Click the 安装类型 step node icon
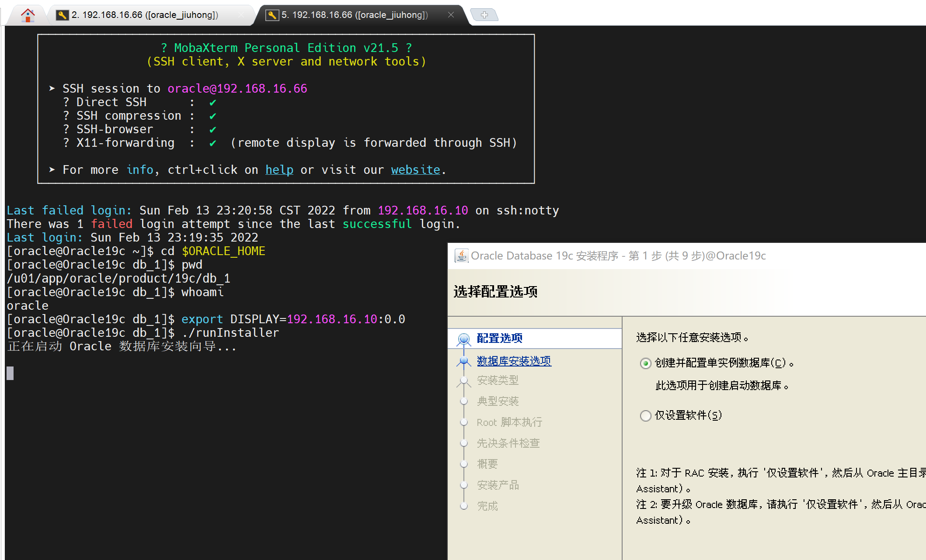926x560 pixels. pos(464,380)
